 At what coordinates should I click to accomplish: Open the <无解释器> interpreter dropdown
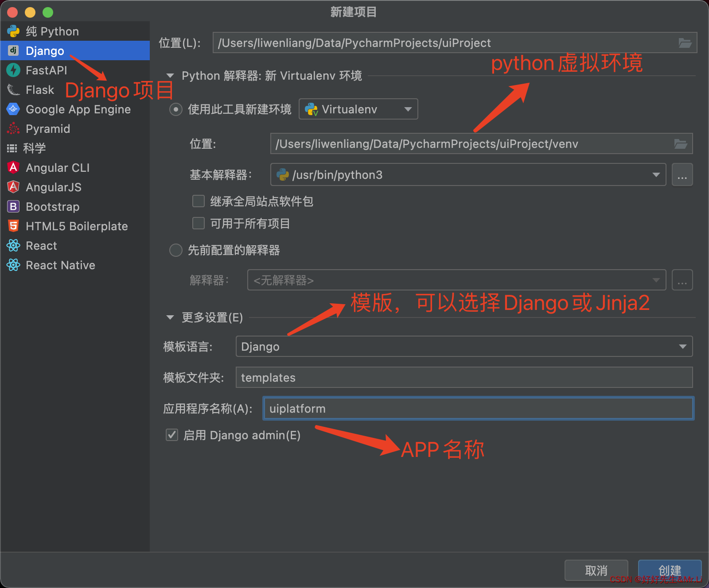[456, 280]
